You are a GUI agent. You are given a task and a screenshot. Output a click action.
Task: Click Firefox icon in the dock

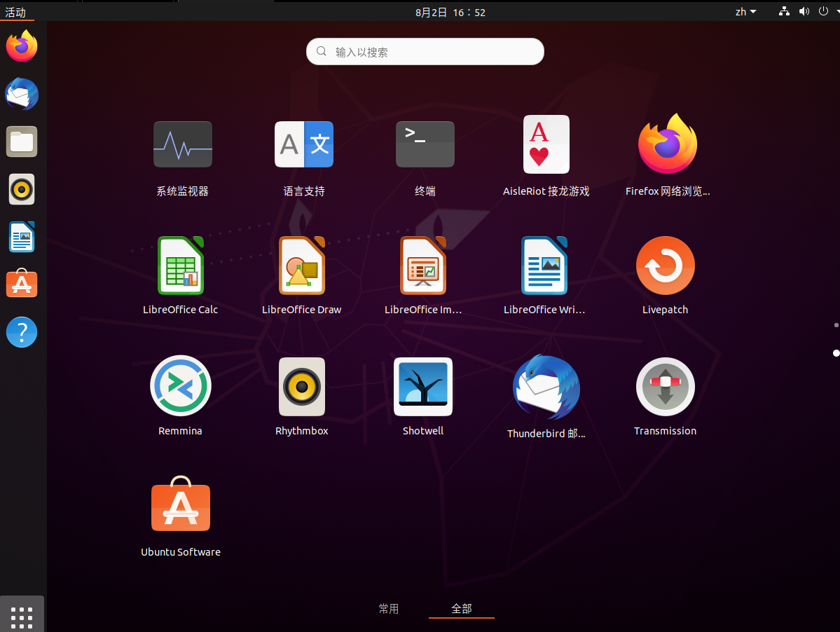pos(22,46)
